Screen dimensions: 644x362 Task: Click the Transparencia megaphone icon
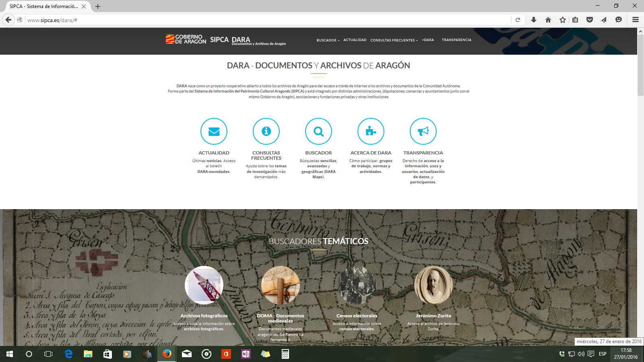pyautogui.click(x=423, y=131)
